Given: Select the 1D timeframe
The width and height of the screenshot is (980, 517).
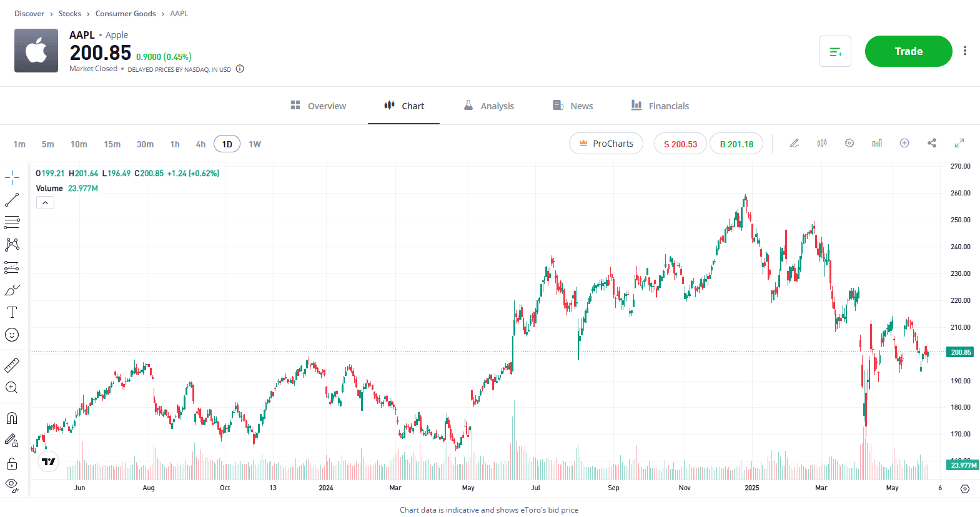Looking at the screenshot, I should click(x=227, y=144).
